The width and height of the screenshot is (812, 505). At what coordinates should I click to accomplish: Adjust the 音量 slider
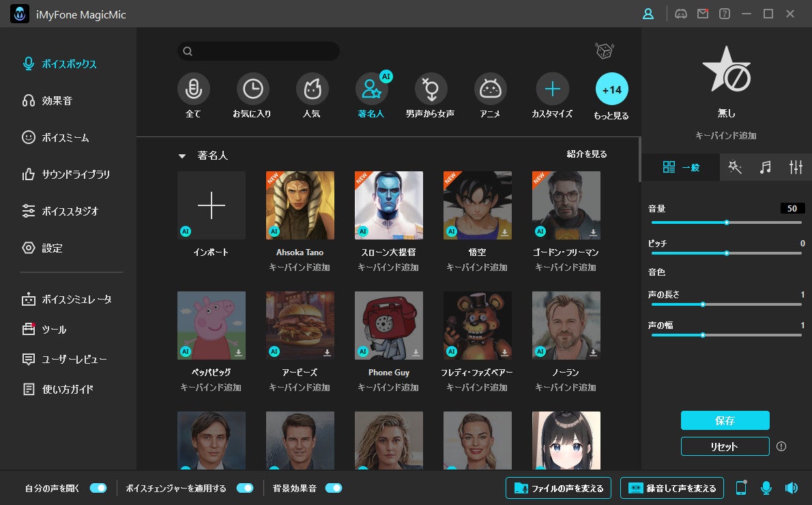click(x=727, y=222)
